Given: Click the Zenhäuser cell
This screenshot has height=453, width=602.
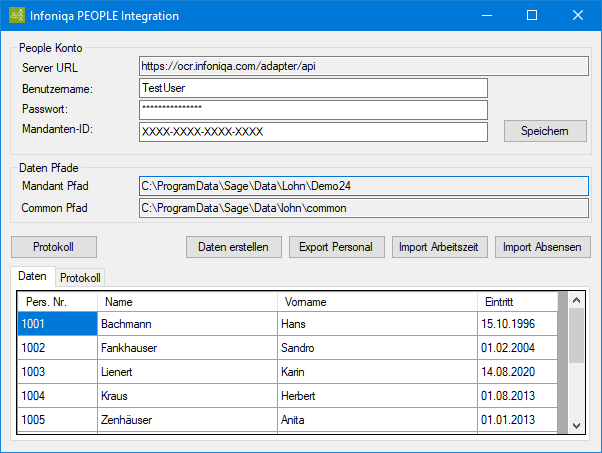Looking at the screenshot, I should 187,420.
